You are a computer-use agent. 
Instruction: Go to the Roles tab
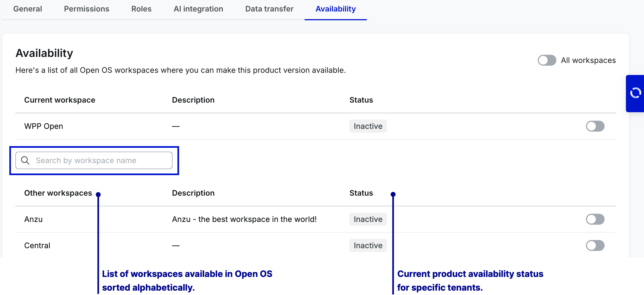point(141,9)
